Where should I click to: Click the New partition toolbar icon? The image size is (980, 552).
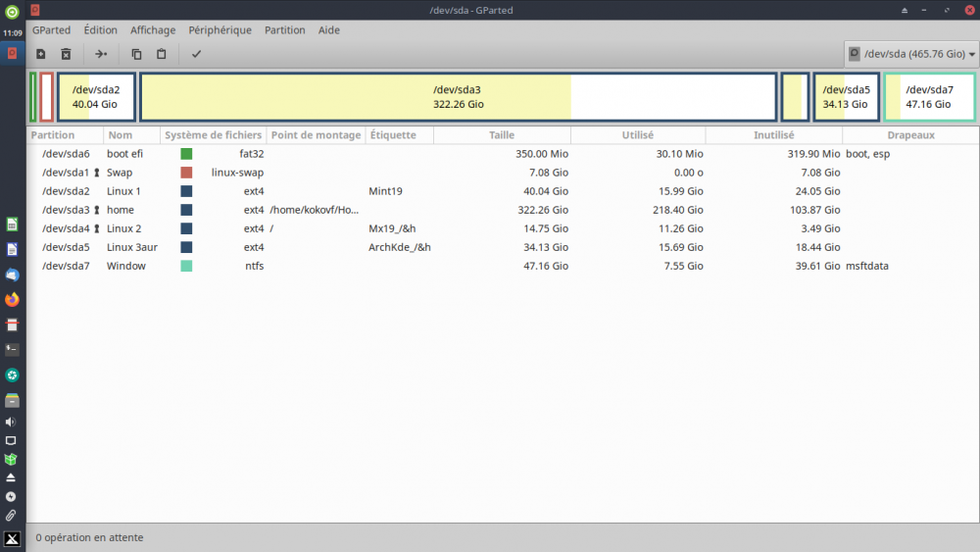40,54
